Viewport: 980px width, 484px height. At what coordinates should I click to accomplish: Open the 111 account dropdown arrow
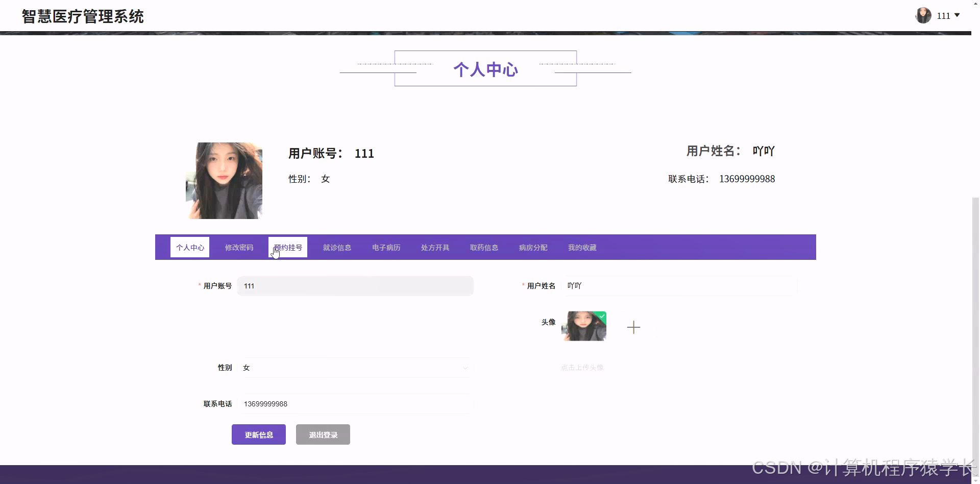tap(957, 15)
